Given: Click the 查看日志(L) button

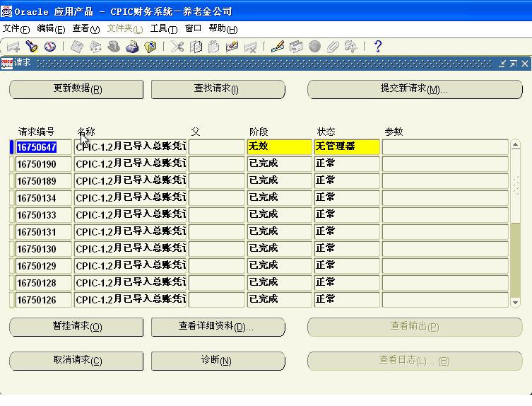Looking at the screenshot, I should tap(415, 361).
